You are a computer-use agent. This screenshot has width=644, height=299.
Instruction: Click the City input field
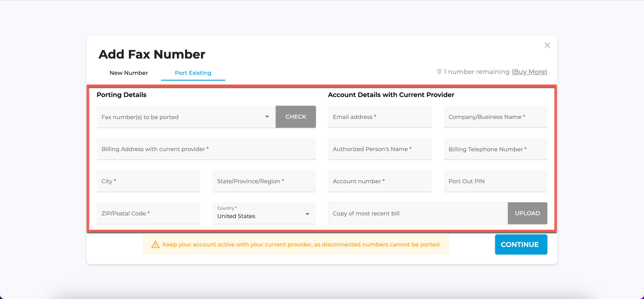pos(148,181)
